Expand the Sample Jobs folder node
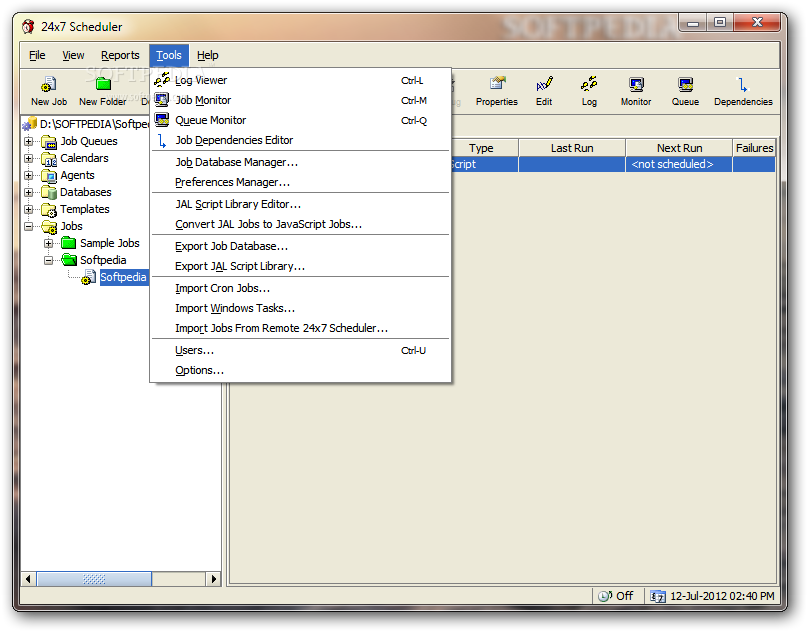The image size is (808, 632). (x=48, y=243)
